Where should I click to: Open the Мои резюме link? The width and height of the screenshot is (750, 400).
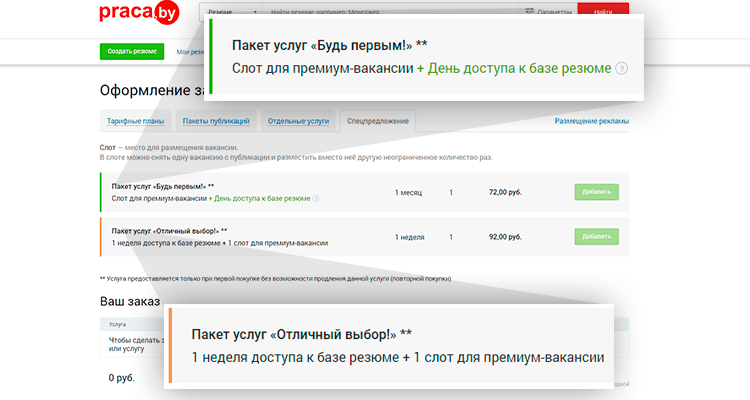point(191,51)
